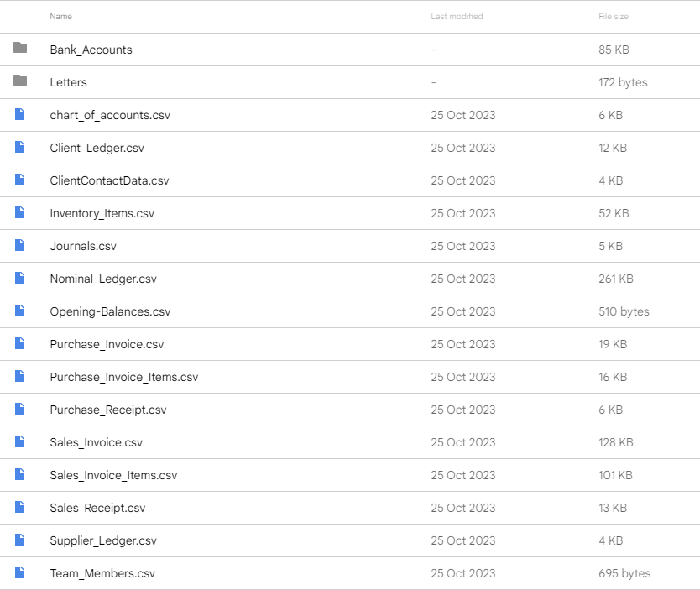700x590 pixels.
Task: Select the Opening-Balances.csv row
Action: point(350,311)
